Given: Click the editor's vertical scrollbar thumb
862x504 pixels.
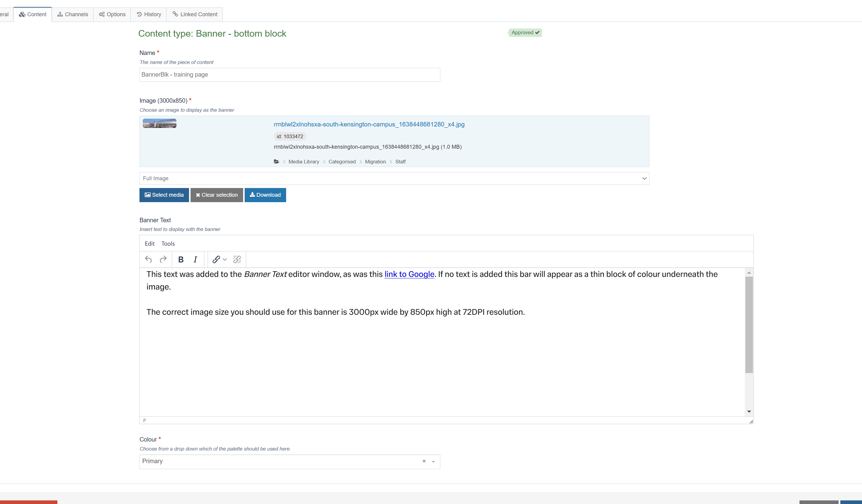Looking at the screenshot, I should [x=749, y=325].
